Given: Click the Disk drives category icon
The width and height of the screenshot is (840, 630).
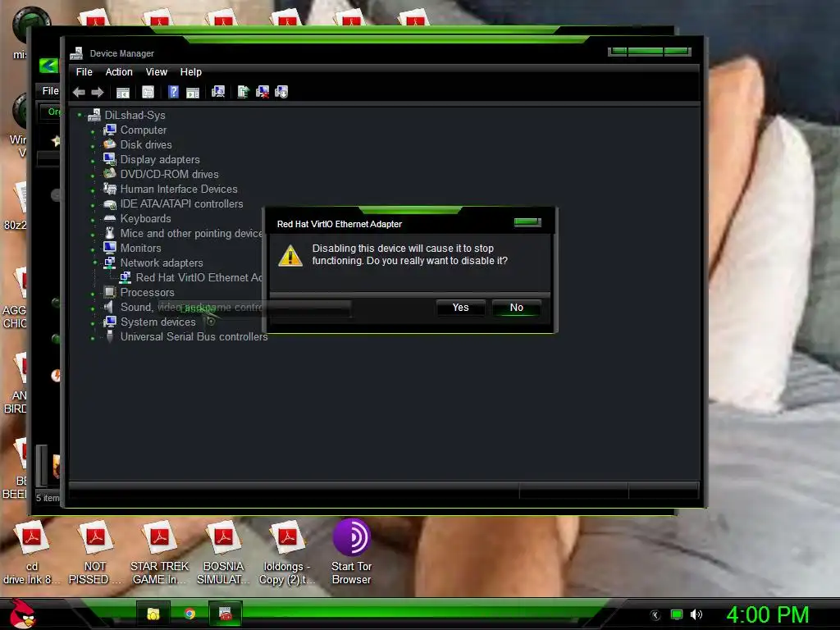Looking at the screenshot, I should click(x=110, y=144).
